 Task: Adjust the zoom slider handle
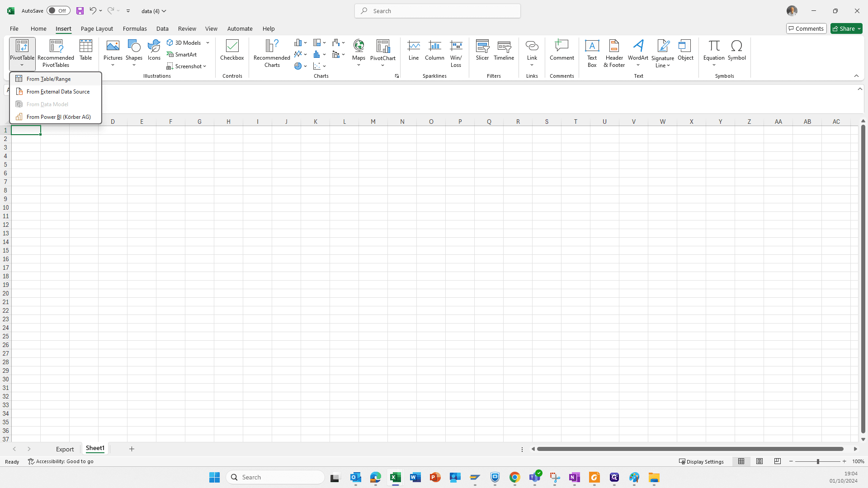[817, 461]
